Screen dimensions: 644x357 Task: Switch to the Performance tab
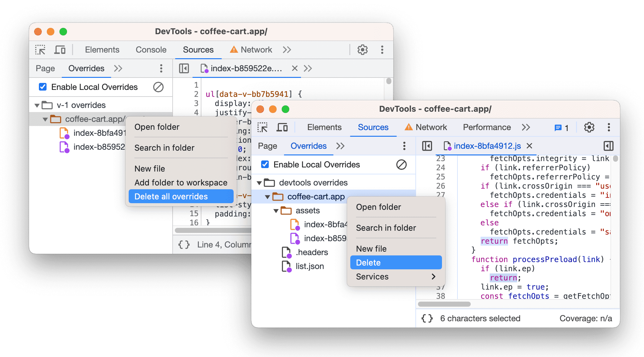coord(487,128)
